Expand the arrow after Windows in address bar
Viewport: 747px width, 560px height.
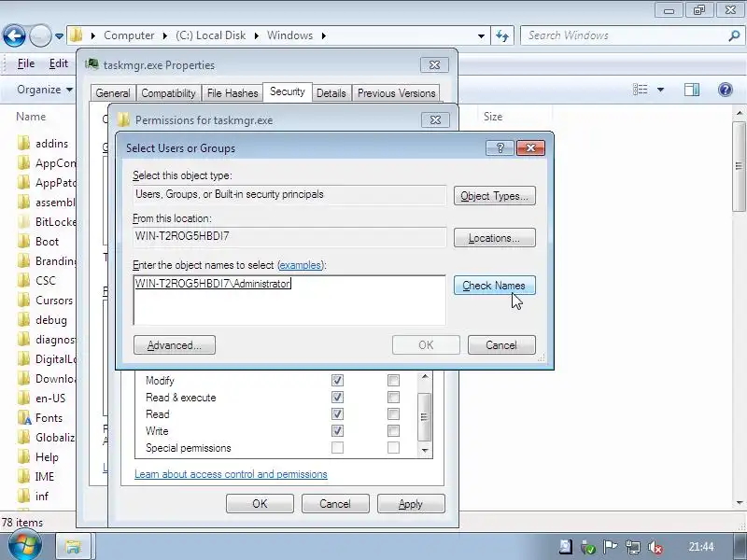323,35
